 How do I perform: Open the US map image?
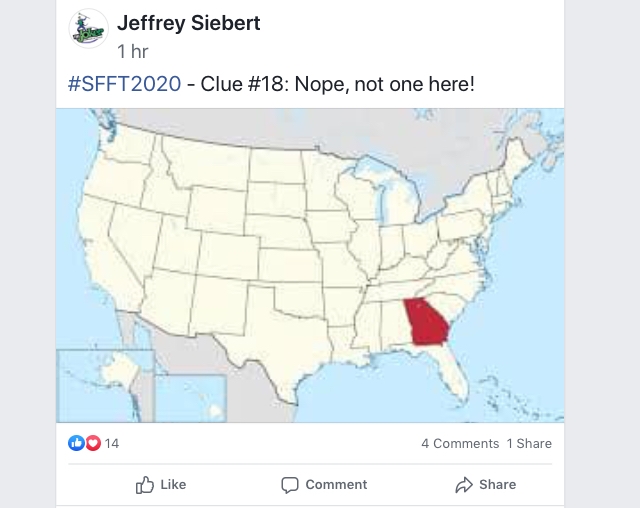[310, 265]
